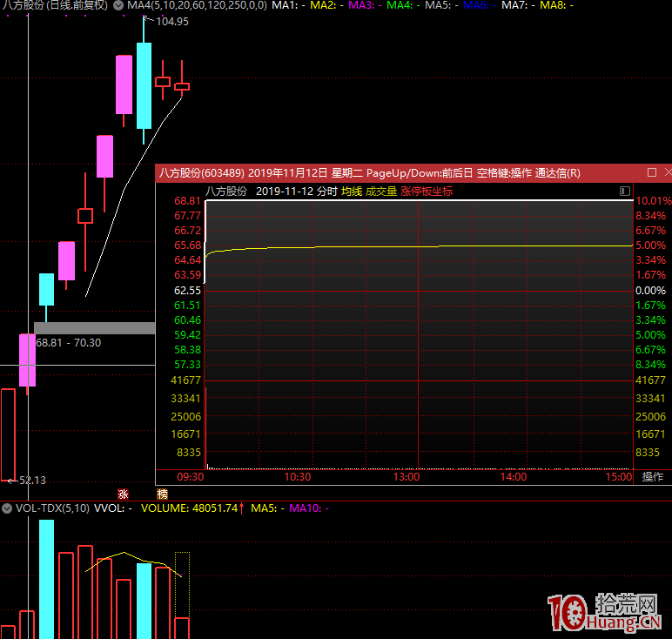This screenshot has width=672, height=639.
Task: Click the 13:00 time axis label
Action: click(407, 476)
